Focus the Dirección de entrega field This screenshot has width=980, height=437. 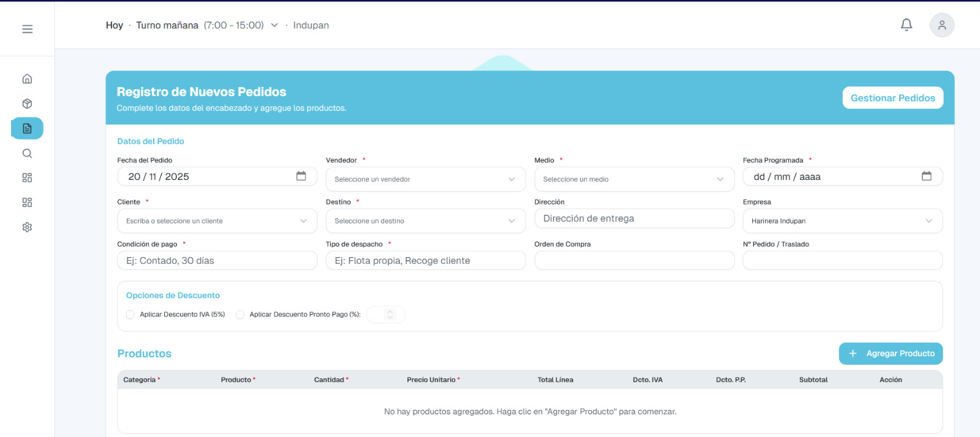coord(633,219)
